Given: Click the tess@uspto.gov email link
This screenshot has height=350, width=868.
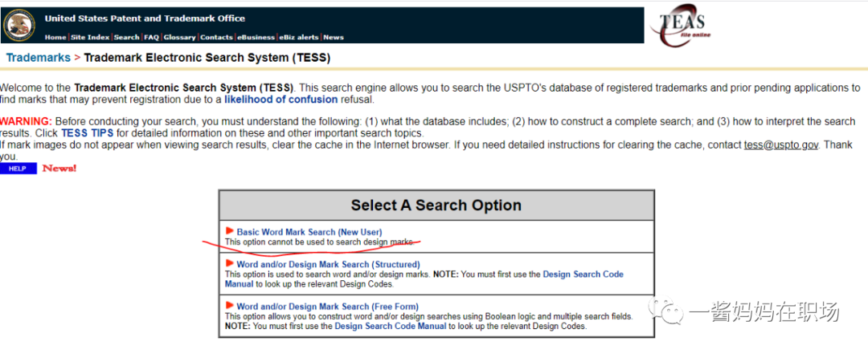Looking at the screenshot, I should point(780,144).
